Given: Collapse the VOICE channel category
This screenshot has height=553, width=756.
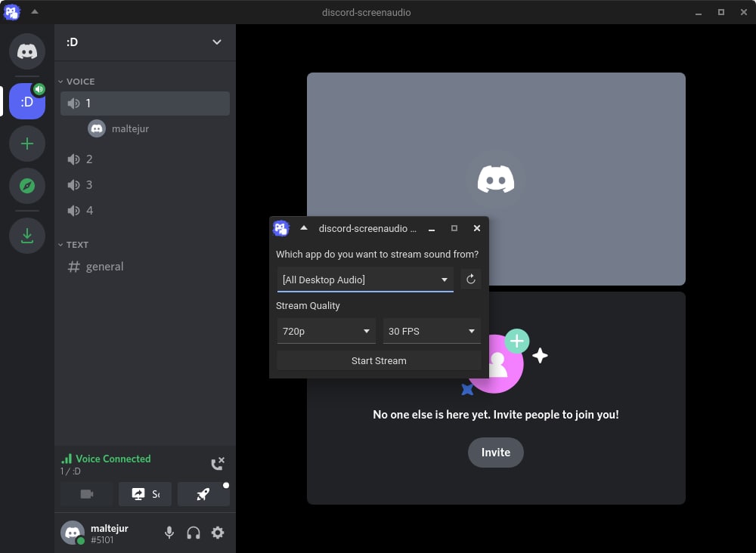Looking at the screenshot, I should 79,82.
